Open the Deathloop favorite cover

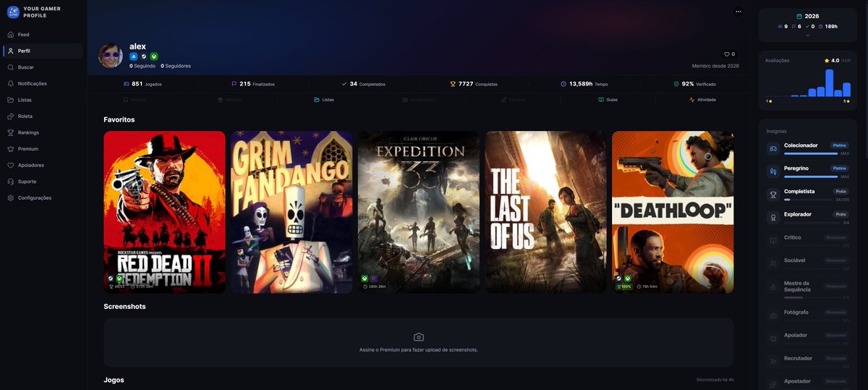673,212
